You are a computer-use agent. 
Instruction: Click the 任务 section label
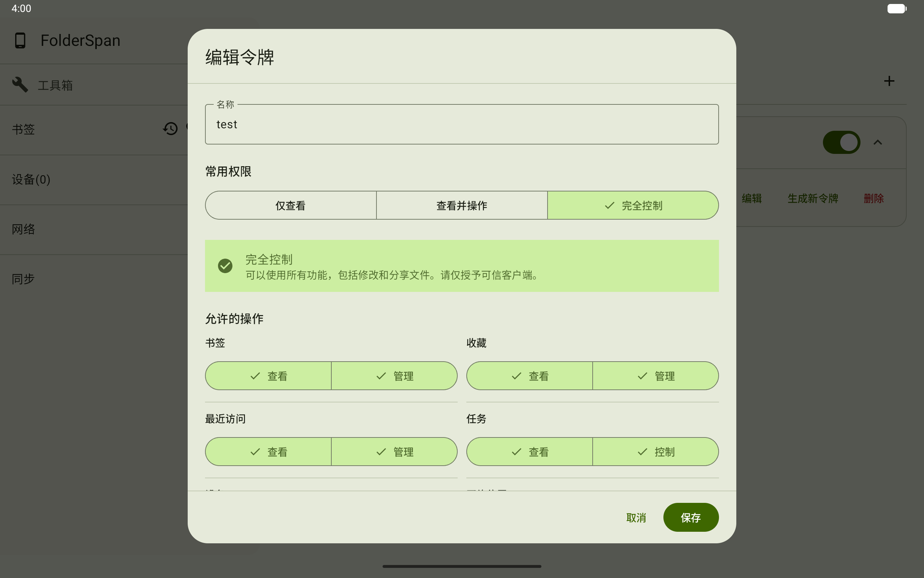point(476,419)
